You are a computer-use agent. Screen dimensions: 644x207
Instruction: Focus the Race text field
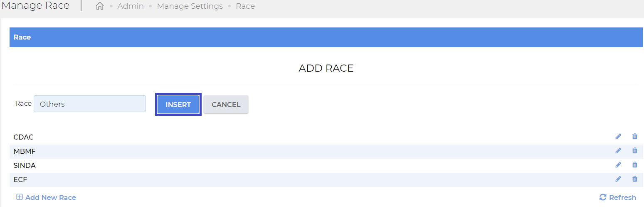tap(90, 104)
